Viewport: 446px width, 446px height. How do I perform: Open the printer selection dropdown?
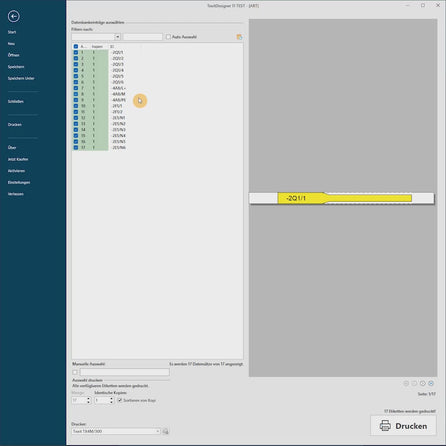[x=158, y=431]
